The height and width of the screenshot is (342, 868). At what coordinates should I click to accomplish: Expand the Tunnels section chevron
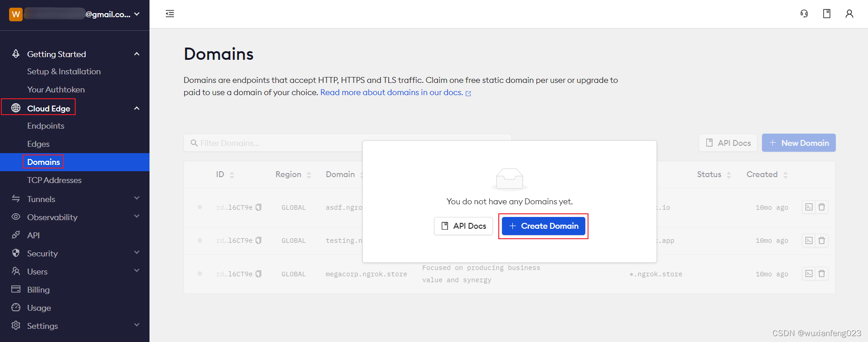point(137,198)
